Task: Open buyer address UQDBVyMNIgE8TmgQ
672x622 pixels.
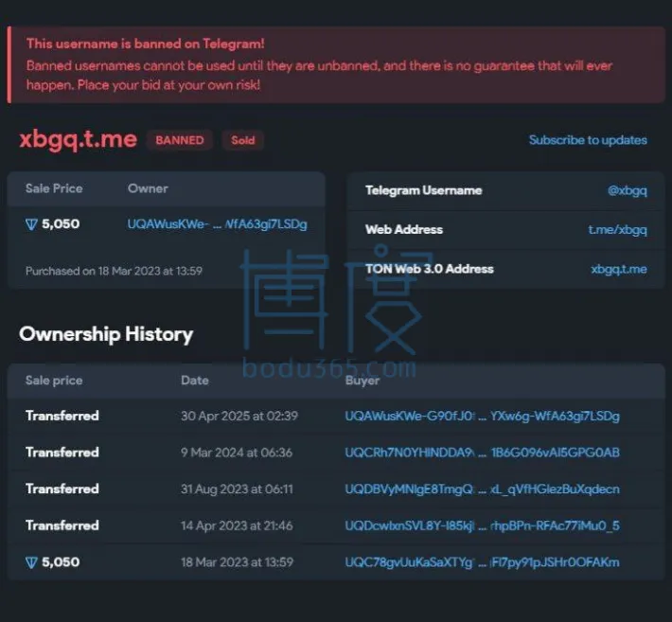Action: 482,489
